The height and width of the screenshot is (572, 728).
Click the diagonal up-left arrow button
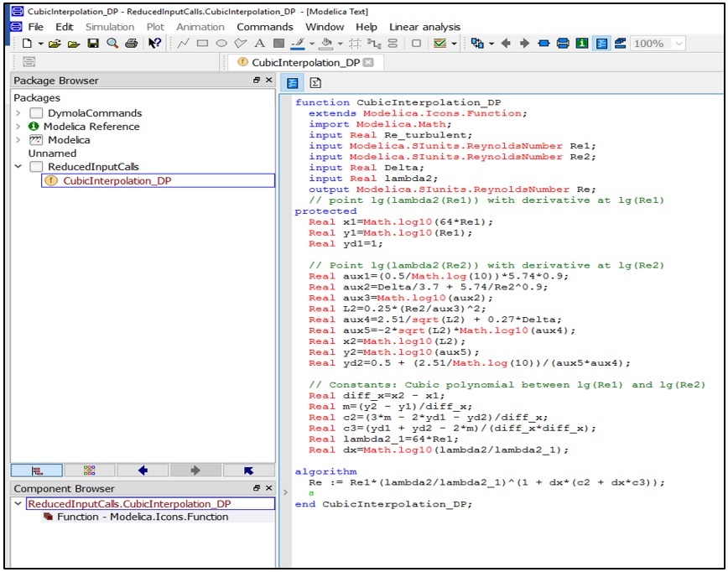248,471
